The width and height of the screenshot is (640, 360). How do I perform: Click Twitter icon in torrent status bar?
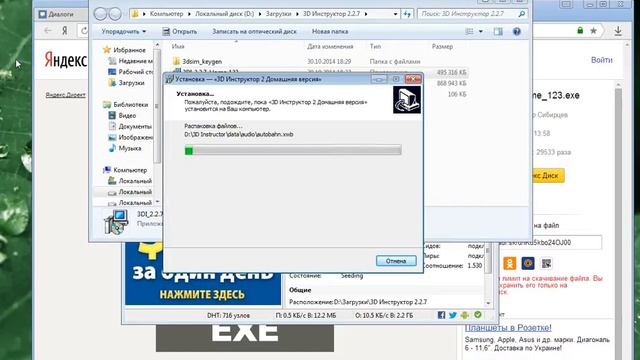(453, 315)
